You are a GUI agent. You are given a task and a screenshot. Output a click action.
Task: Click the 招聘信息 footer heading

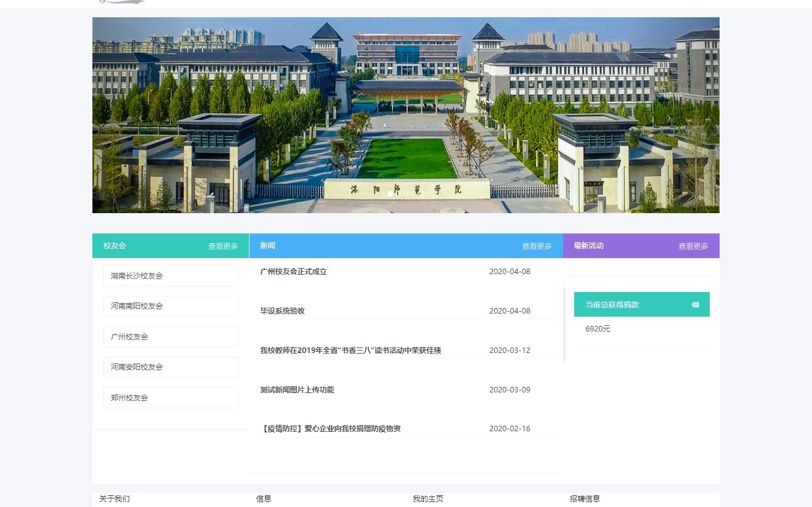[585, 498]
